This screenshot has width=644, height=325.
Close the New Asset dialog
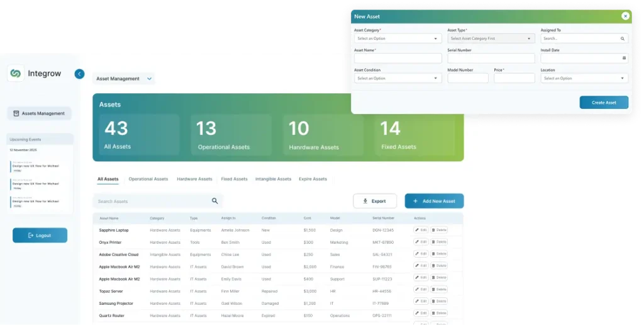[625, 16]
